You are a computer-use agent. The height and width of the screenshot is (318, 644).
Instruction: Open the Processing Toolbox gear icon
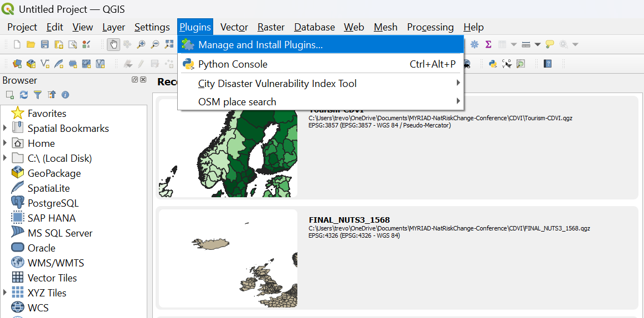click(x=475, y=44)
